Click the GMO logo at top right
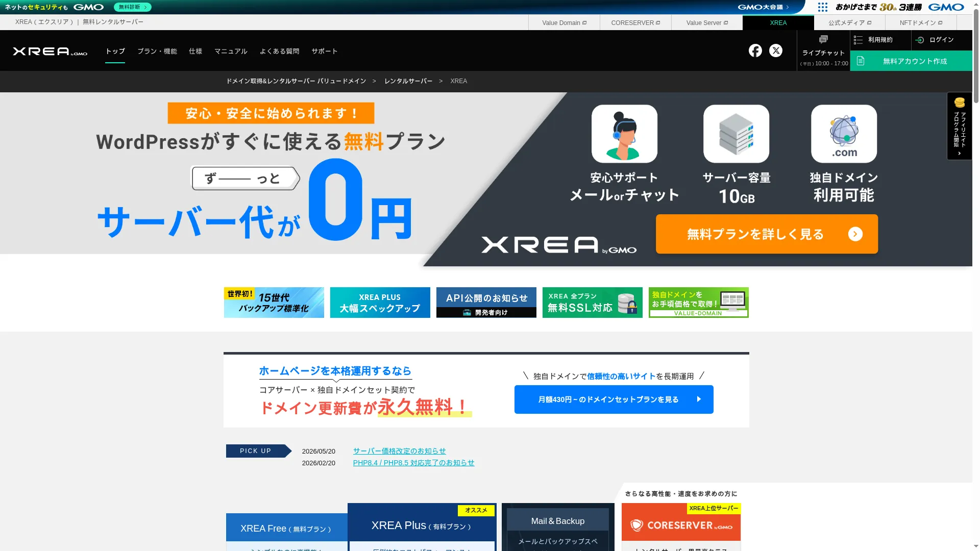Screen dimensions: 980x551 946,7
